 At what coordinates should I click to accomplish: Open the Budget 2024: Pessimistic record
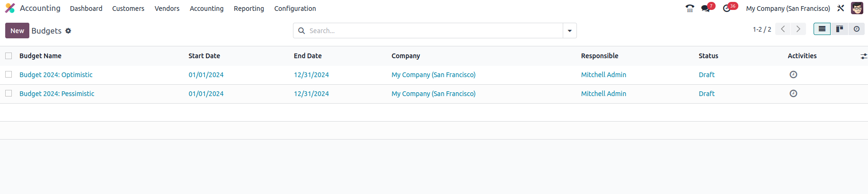pos(57,94)
